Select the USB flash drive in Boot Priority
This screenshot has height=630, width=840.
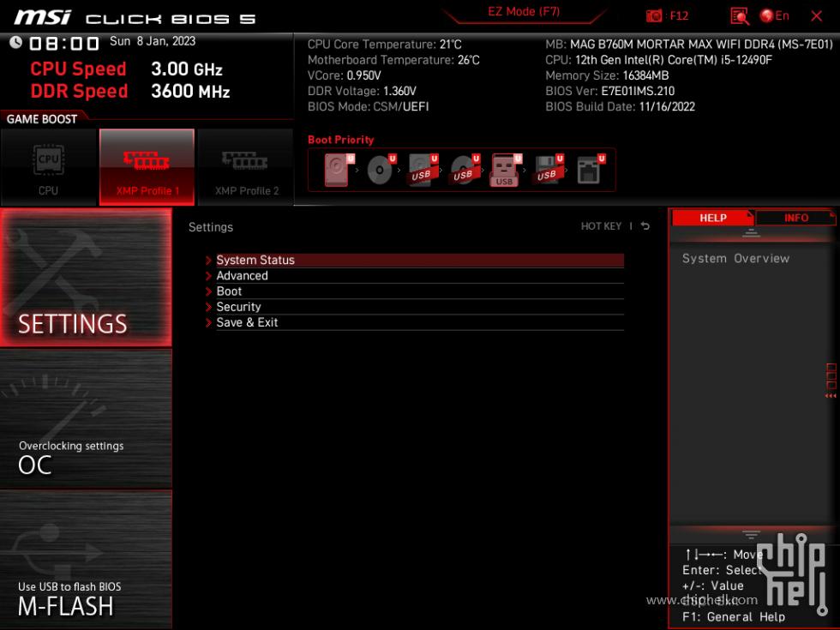[x=503, y=169]
